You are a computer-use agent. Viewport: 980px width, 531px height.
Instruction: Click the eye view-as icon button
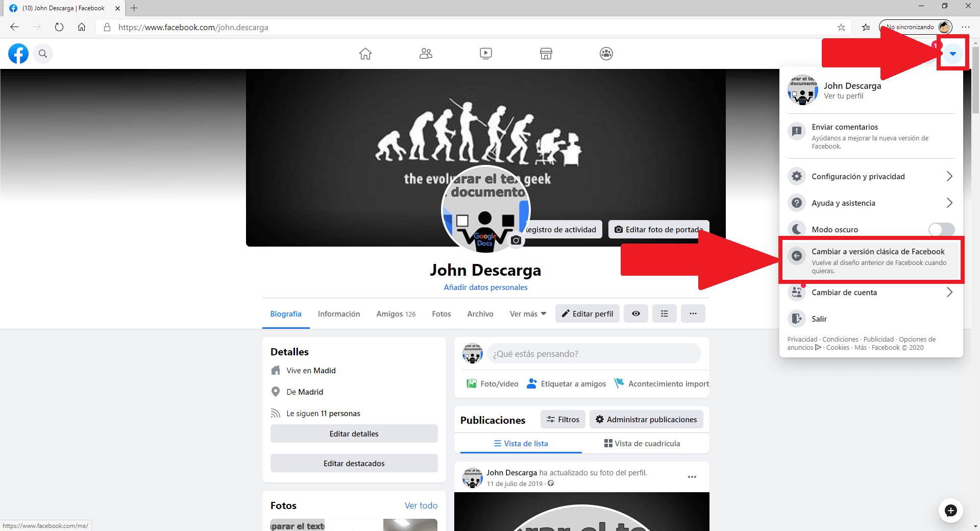[x=636, y=314]
